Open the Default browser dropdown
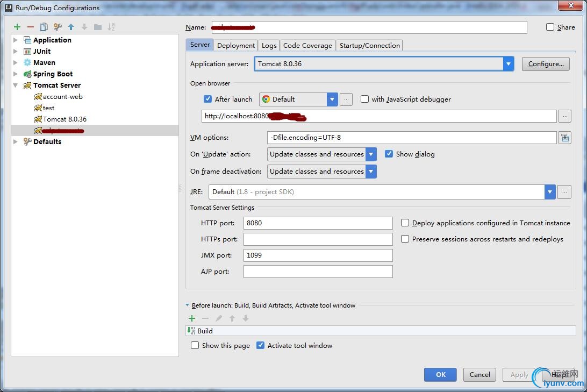 click(x=332, y=99)
